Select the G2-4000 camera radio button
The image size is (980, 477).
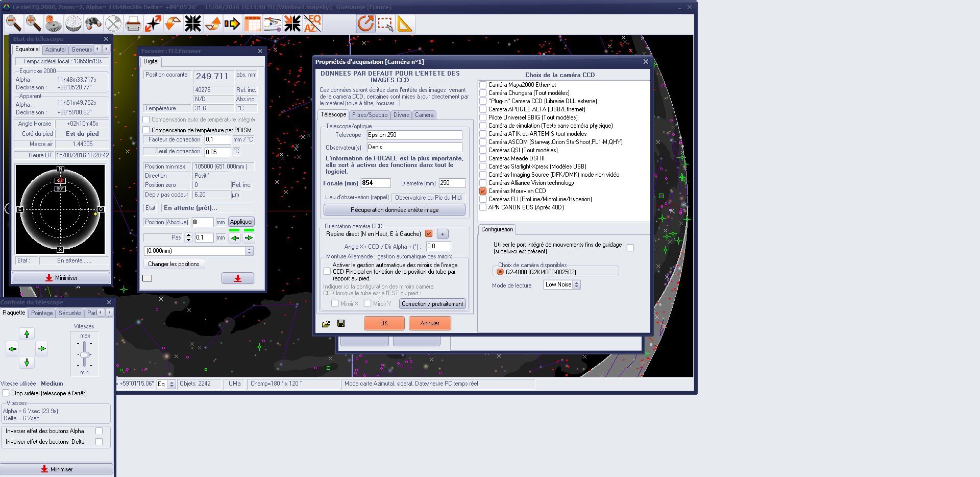[500, 272]
